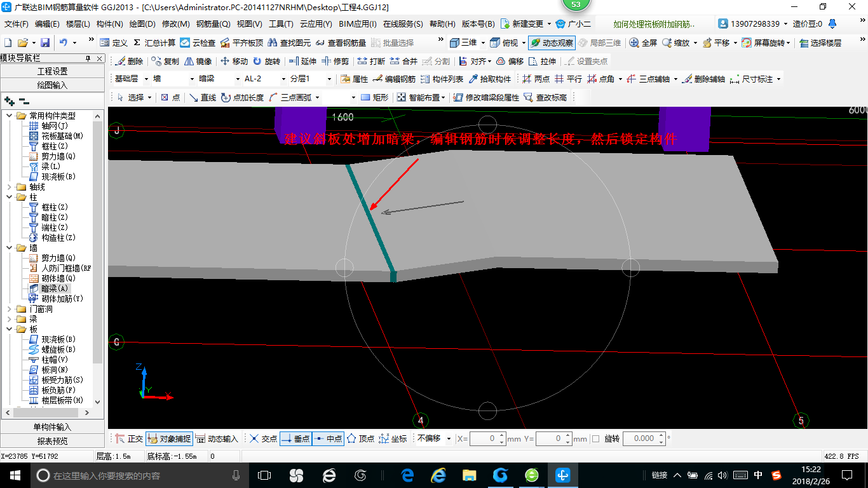
Task: Toggle 垂点 perpendicular snap
Action: point(295,438)
